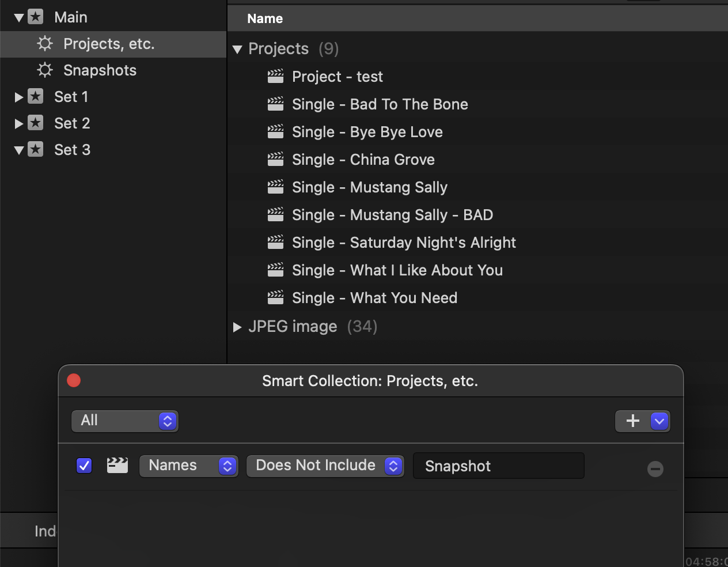Click the plus button to add a rule

tap(632, 421)
